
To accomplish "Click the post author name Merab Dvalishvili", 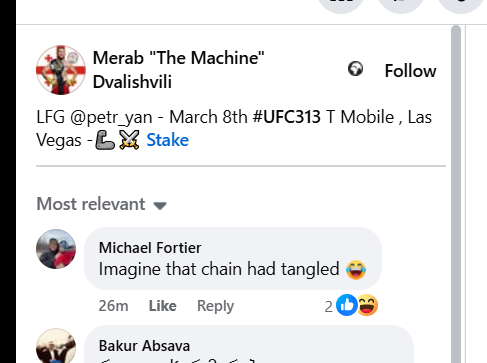I will coord(179,70).
